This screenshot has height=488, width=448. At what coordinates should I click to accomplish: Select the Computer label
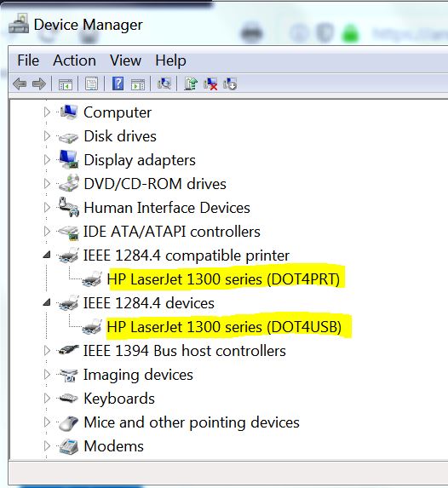tap(118, 112)
